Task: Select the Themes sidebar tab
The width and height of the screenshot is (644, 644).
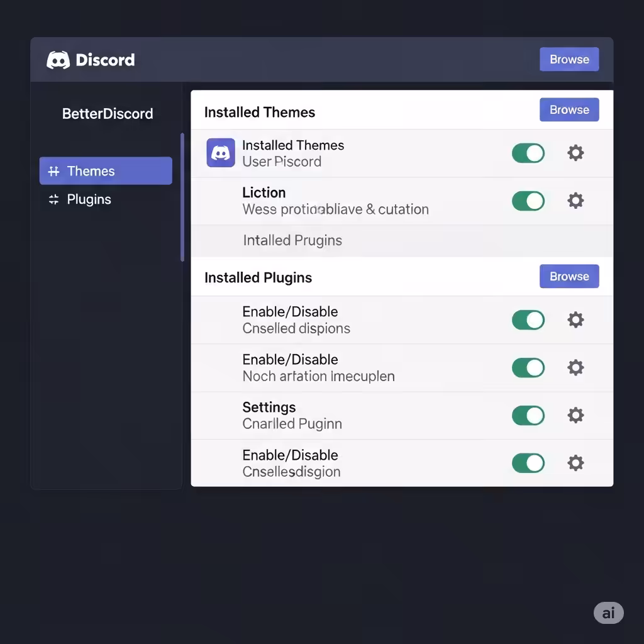Action: tap(106, 171)
